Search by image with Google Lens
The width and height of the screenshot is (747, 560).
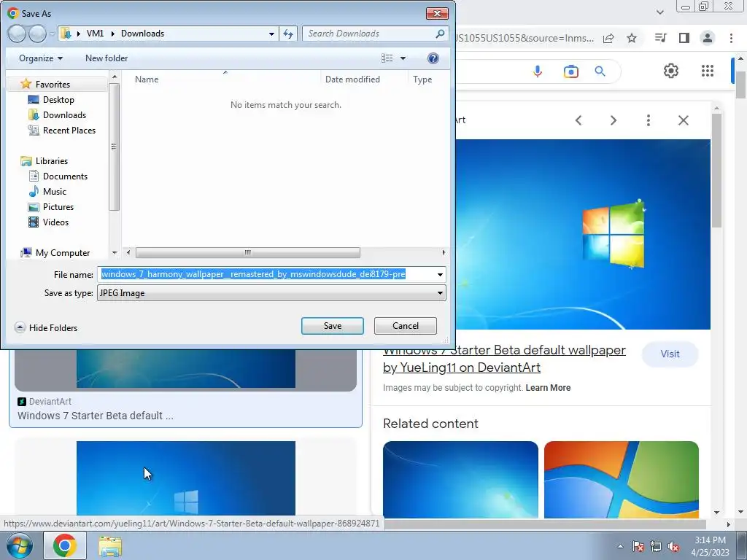pos(570,71)
